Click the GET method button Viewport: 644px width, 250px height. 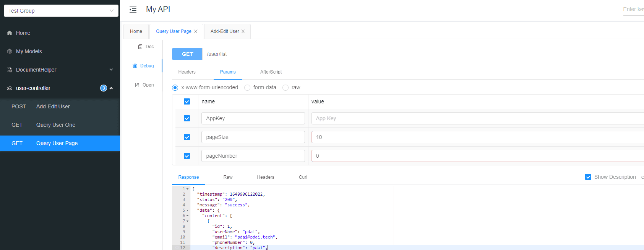(187, 54)
